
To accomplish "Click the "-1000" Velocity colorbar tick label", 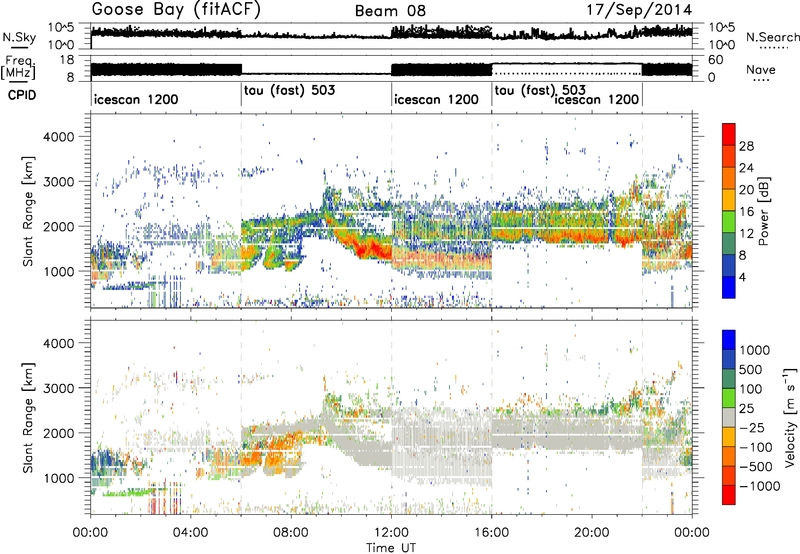I will [x=760, y=486].
